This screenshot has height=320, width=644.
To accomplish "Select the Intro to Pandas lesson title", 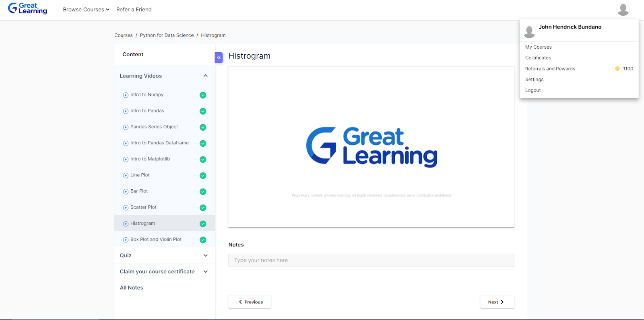I will [x=147, y=111].
